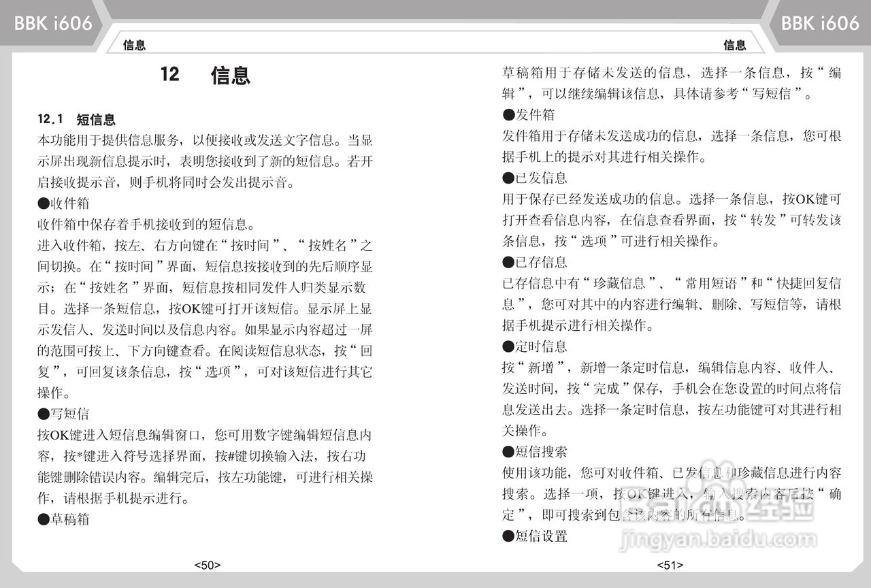Click the line "启接收提示音，则手机将同时会发出提示音。"
The width and height of the screenshot is (871, 588).
pos(167,182)
